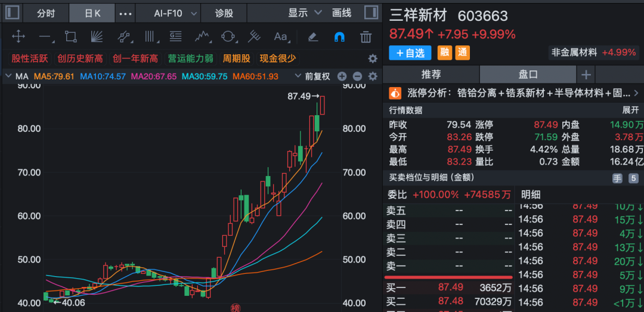Click the orange 涨停分析 flame icon
This screenshot has width=644, height=312.
pyautogui.click(x=395, y=93)
